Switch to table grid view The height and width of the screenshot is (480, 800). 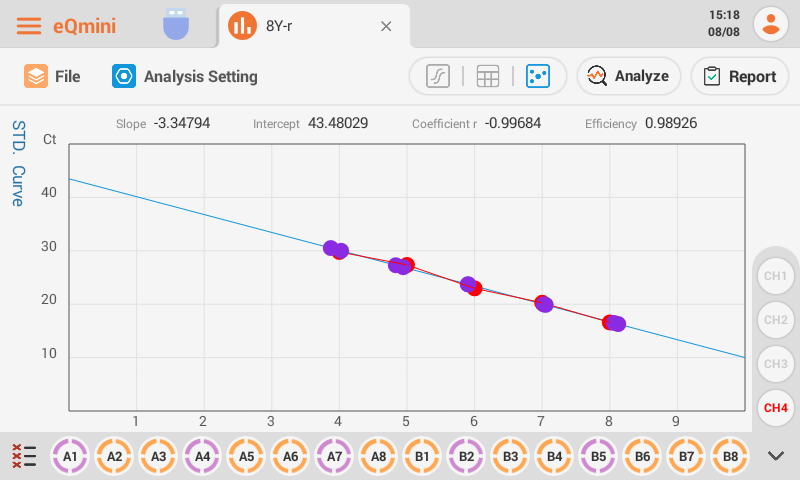pyautogui.click(x=488, y=76)
